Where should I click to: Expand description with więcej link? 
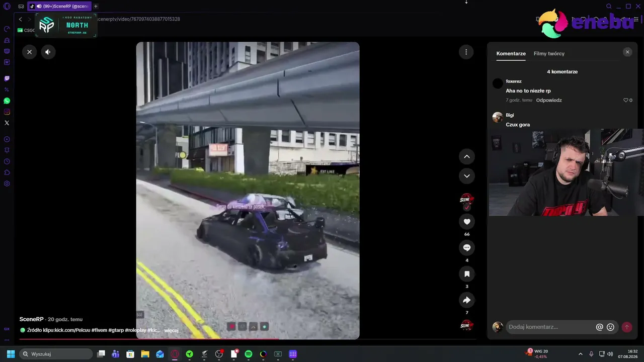coord(171,330)
